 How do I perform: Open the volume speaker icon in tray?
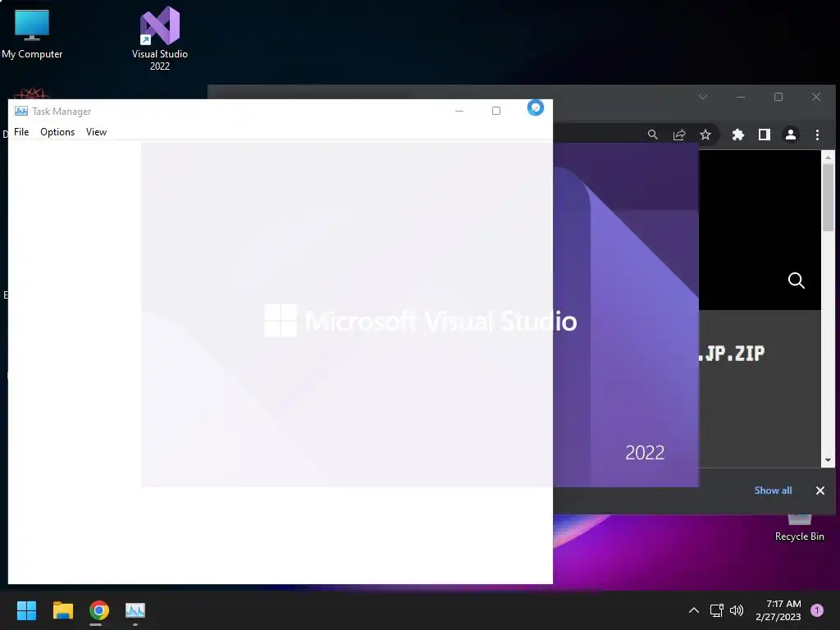tap(737, 610)
